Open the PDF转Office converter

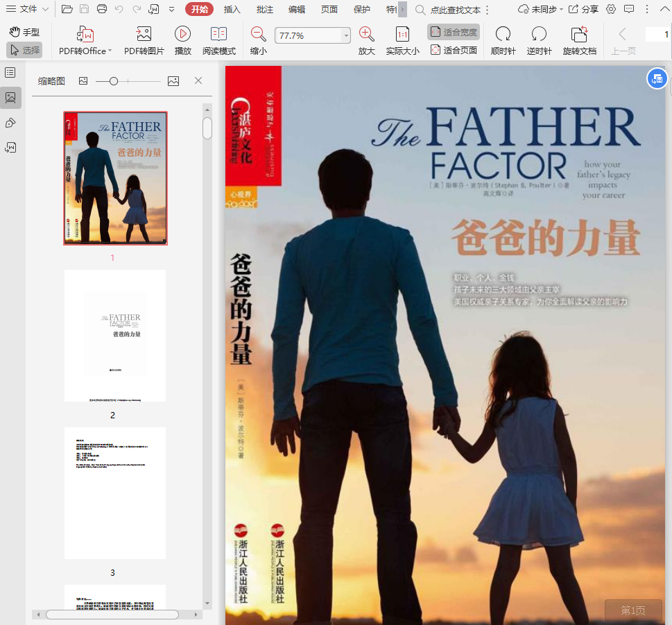(x=85, y=41)
